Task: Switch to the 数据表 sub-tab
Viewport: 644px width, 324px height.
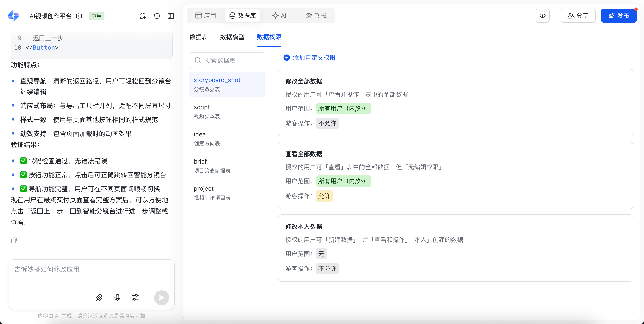Action: tap(198, 37)
